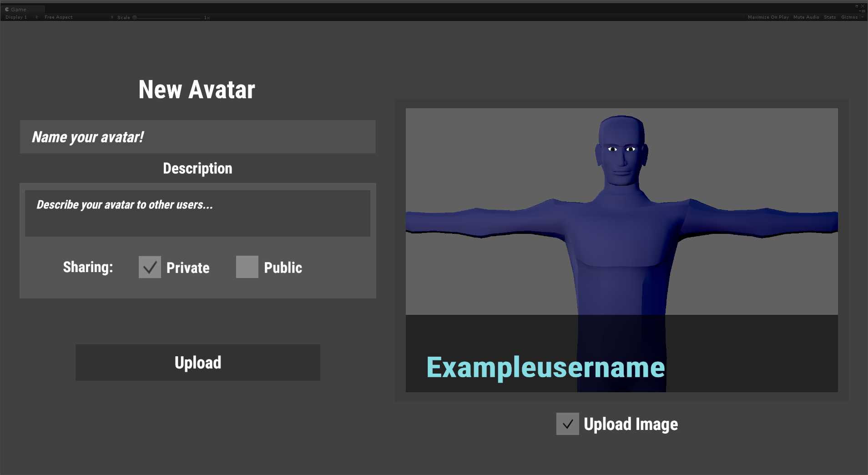Image resolution: width=868 pixels, height=475 pixels.
Task: Toggle the Upload Image checkbox
Action: pos(567,424)
